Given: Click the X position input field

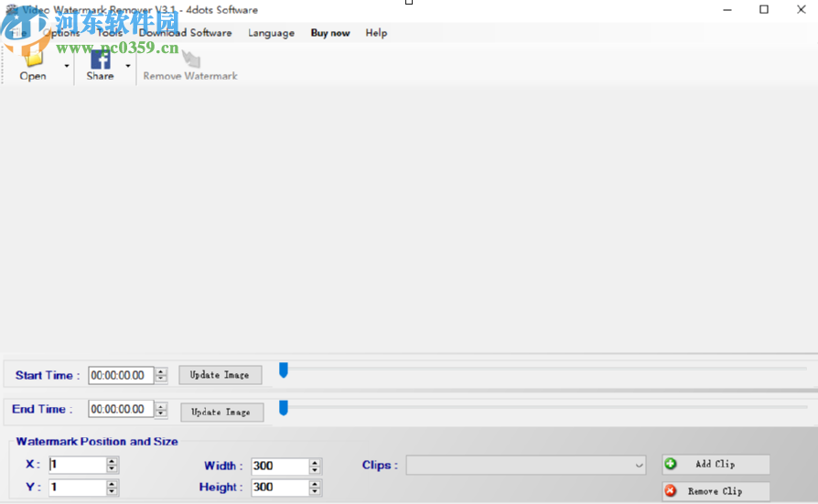Looking at the screenshot, I should 77,465.
